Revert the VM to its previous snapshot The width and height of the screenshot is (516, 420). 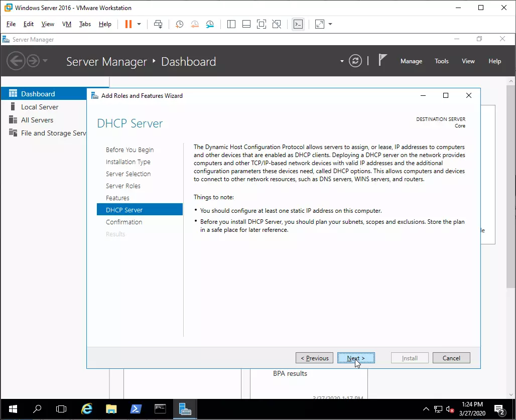tap(195, 24)
